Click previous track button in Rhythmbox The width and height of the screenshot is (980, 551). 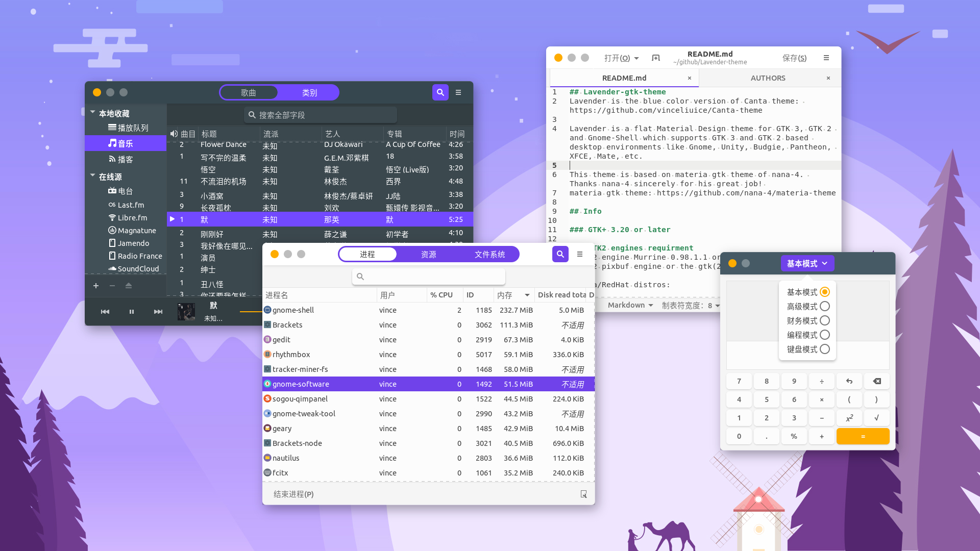coord(105,312)
